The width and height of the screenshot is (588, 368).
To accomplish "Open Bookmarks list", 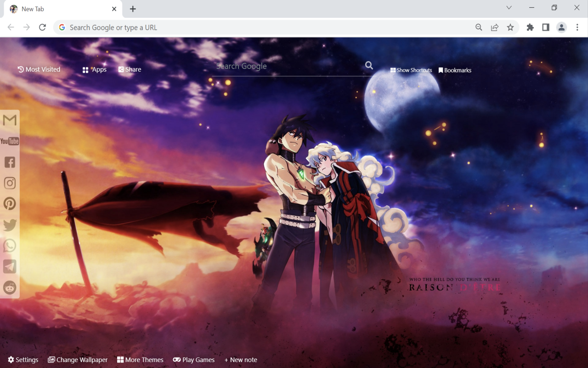I will point(455,70).
